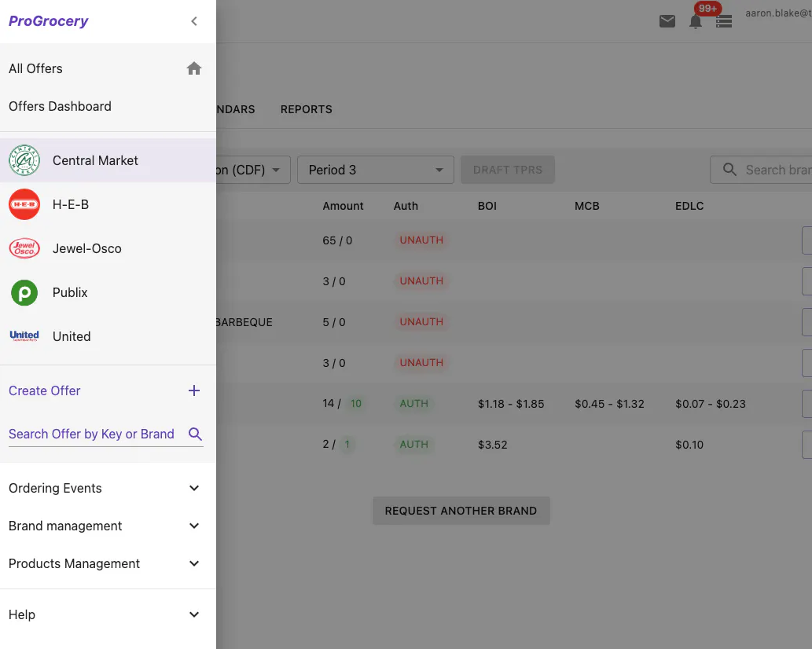Screen dimensions: 812x649
Task: Click the AUTH badge in the $3.52 row
Action: [413, 445]
